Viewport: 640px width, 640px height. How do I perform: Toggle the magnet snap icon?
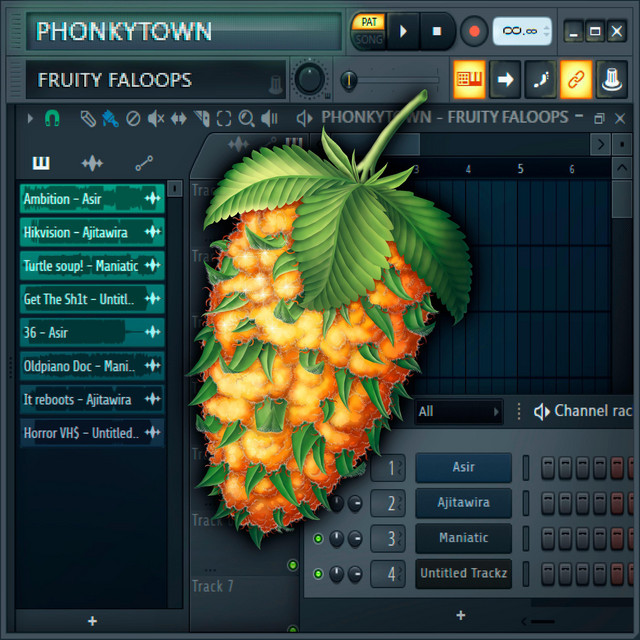pos(53,119)
